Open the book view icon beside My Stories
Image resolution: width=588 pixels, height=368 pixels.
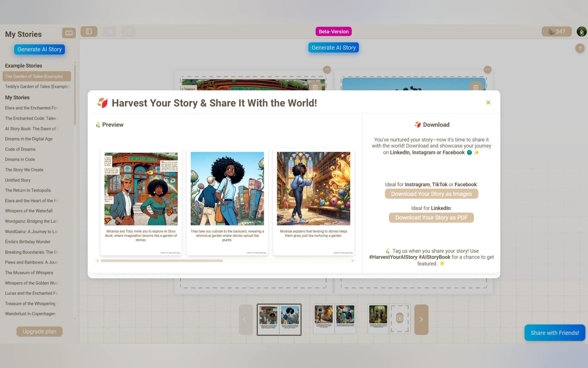69,33
